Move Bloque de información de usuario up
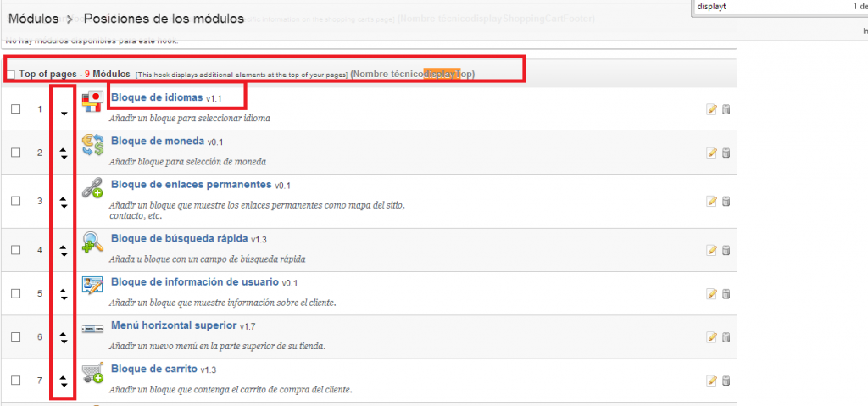Image resolution: width=868 pixels, height=406 pixels. (x=64, y=290)
